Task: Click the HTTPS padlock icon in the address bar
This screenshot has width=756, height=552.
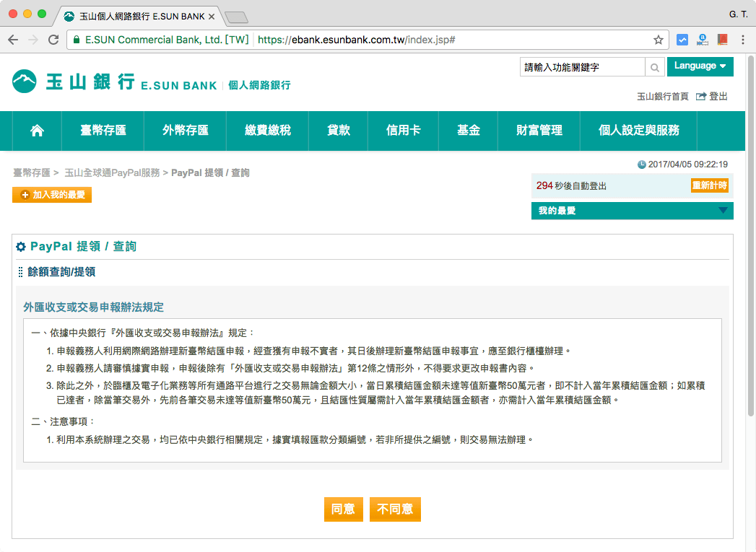Action: point(77,40)
